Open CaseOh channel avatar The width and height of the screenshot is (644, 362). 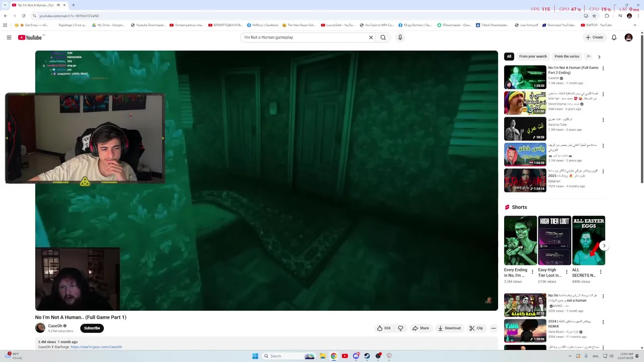[40, 328]
